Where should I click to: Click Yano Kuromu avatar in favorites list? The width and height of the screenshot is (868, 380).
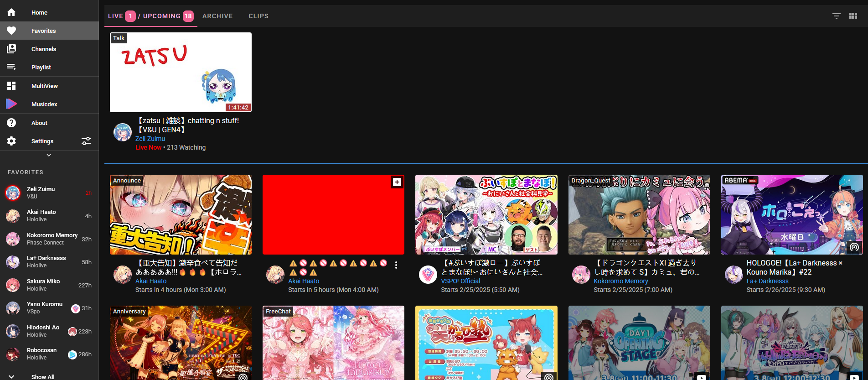(13, 308)
